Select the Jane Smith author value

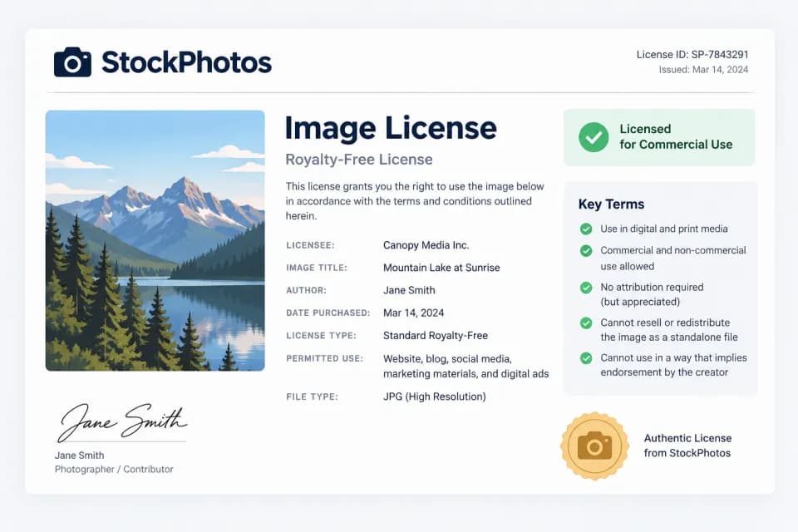click(x=409, y=290)
